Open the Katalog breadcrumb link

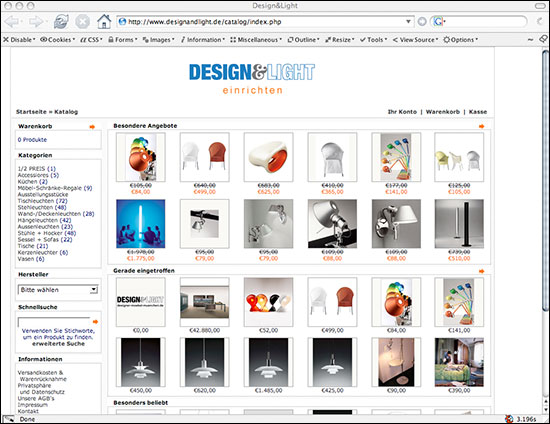(x=66, y=112)
